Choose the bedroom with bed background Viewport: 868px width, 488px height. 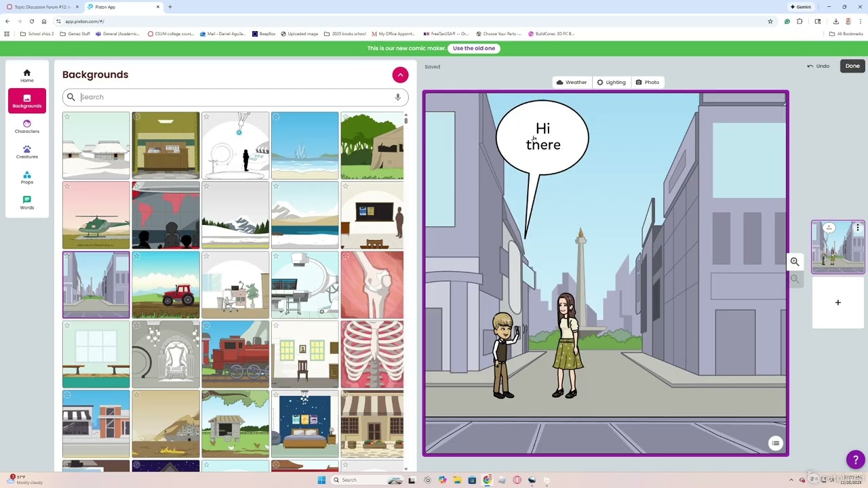(304, 424)
